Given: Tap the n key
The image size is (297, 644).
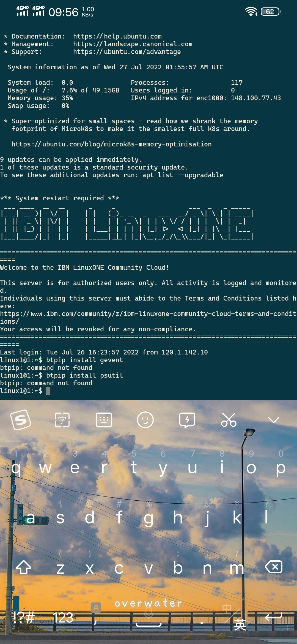Looking at the screenshot, I should [207, 568].
